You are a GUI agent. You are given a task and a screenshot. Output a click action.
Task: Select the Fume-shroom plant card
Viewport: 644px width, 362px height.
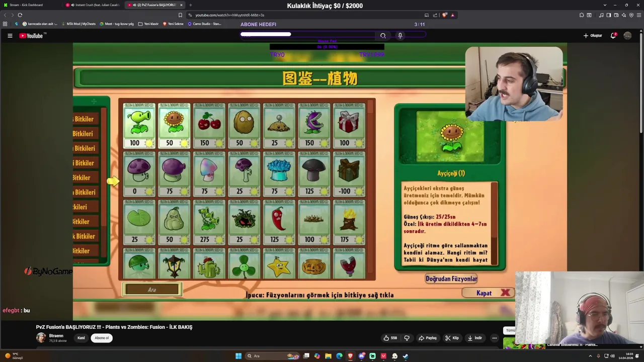coord(174,174)
